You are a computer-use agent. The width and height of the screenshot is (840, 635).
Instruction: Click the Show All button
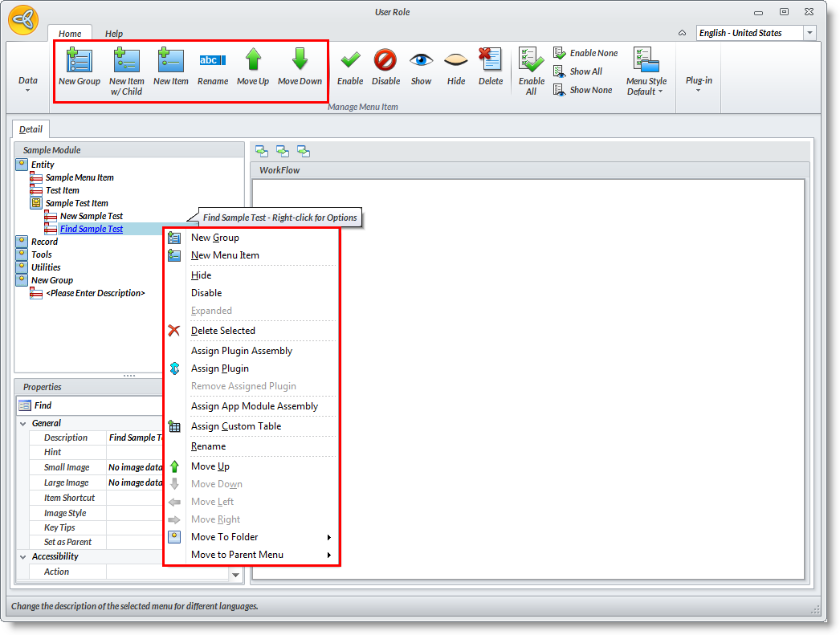click(x=578, y=71)
